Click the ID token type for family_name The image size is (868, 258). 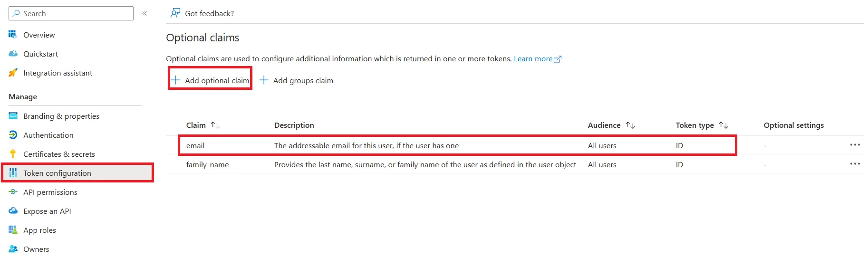(679, 164)
